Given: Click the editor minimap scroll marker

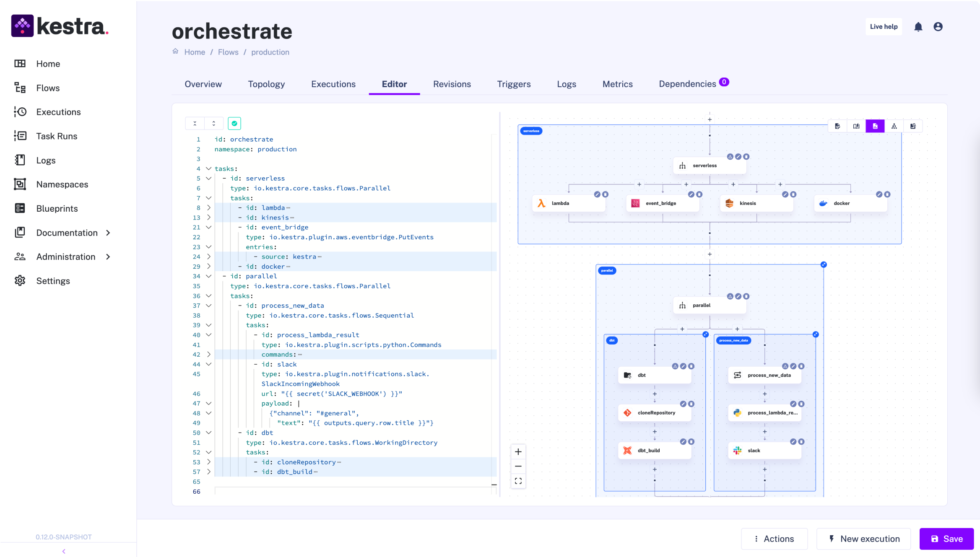Looking at the screenshot, I should click(494, 485).
